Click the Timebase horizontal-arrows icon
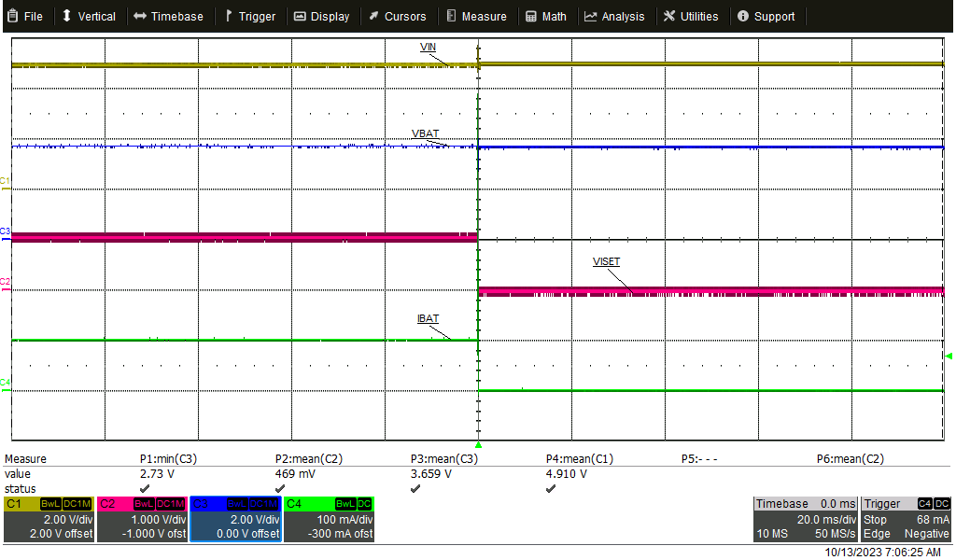This screenshot has height=560, width=956. point(141,15)
